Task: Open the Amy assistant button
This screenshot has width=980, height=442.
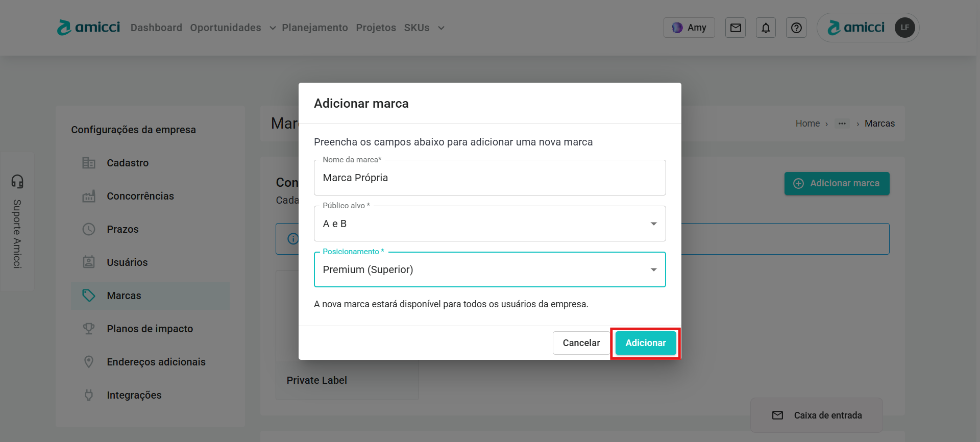Action: click(x=689, y=28)
